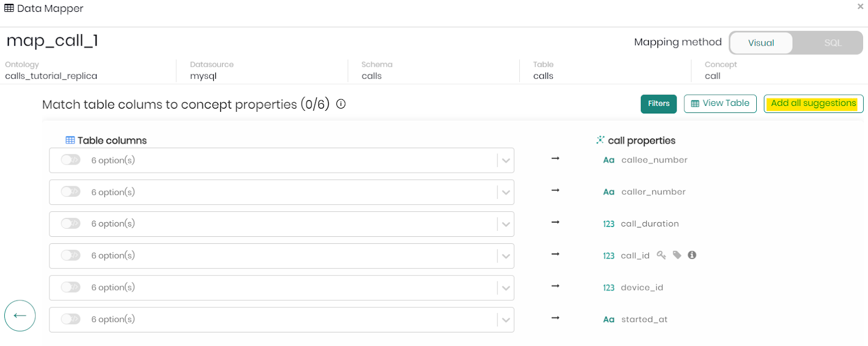The height and width of the screenshot is (346, 868).
Task: Expand the column dropdown for device_id
Action: point(506,288)
